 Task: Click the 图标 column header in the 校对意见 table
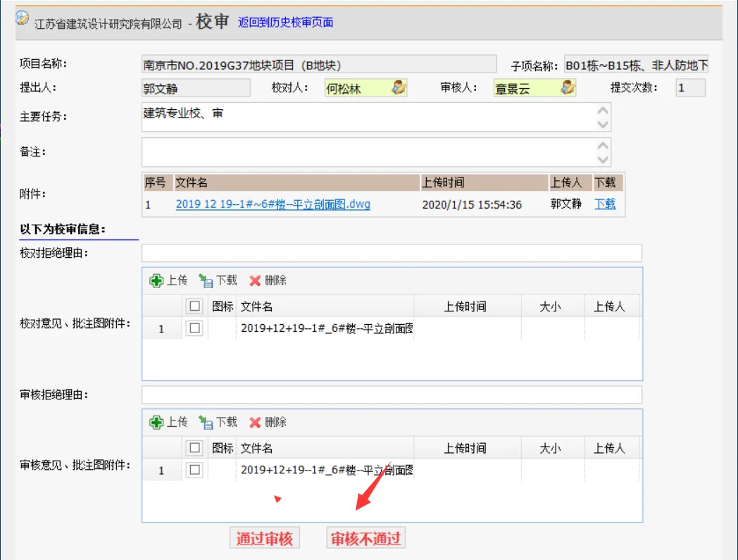[222, 306]
